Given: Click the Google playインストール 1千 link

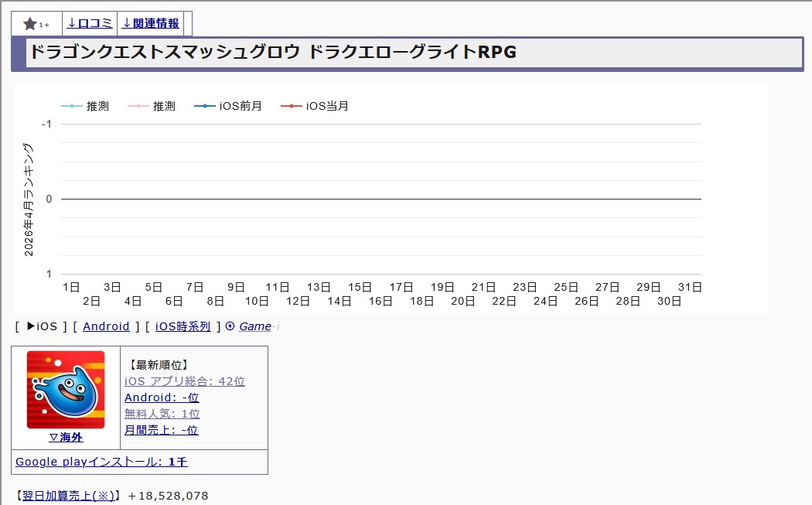Looking at the screenshot, I should [x=101, y=462].
